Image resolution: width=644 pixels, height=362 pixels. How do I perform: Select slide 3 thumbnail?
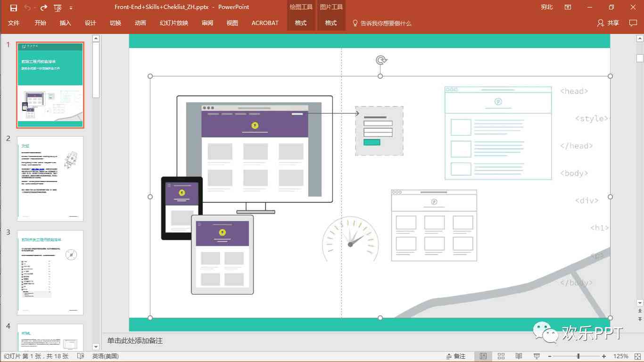[50, 272]
